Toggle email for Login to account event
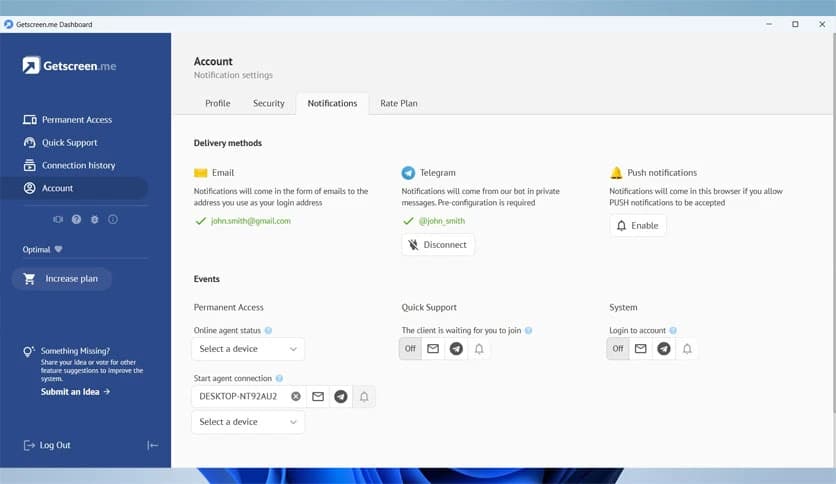This screenshot has width=836, height=484. click(640, 349)
